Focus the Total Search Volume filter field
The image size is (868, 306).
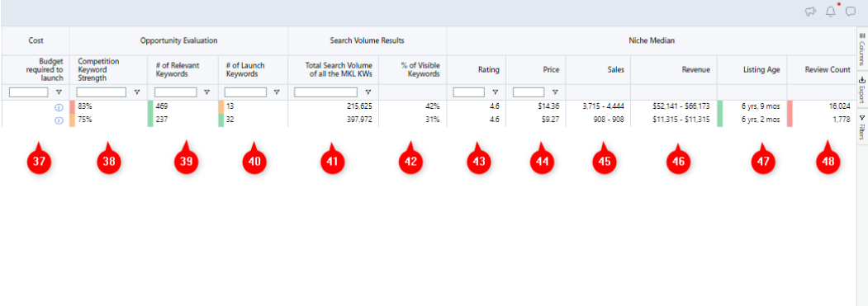point(326,92)
